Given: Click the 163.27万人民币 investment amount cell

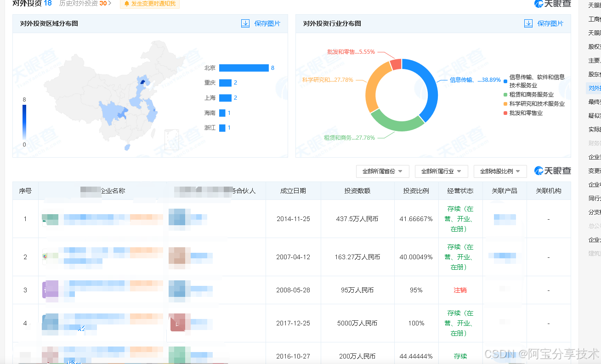Looking at the screenshot, I should point(357,257).
